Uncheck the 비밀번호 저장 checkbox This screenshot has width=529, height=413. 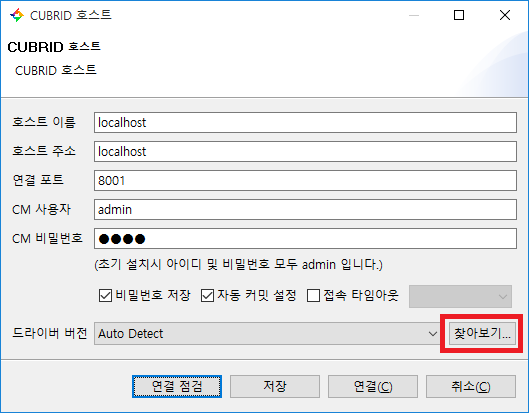tap(105, 296)
